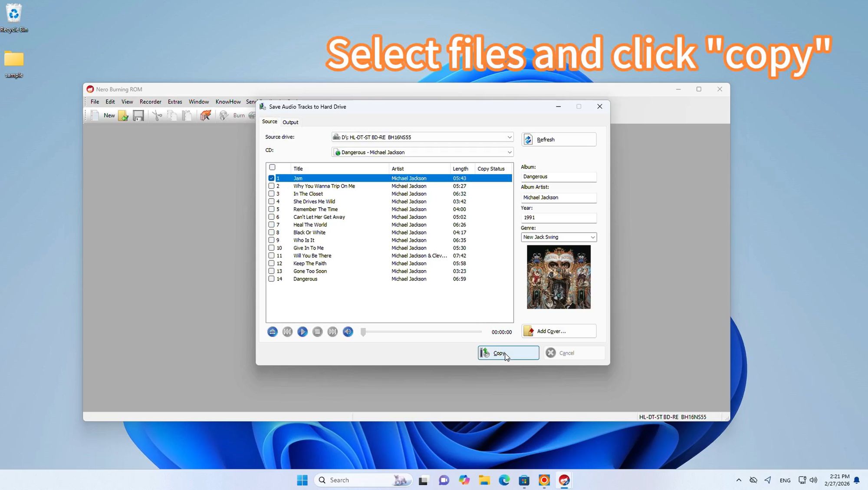Viewport: 868px width, 490px height.
Task: Click the Add Cover button
Action: tap(559, 331)
